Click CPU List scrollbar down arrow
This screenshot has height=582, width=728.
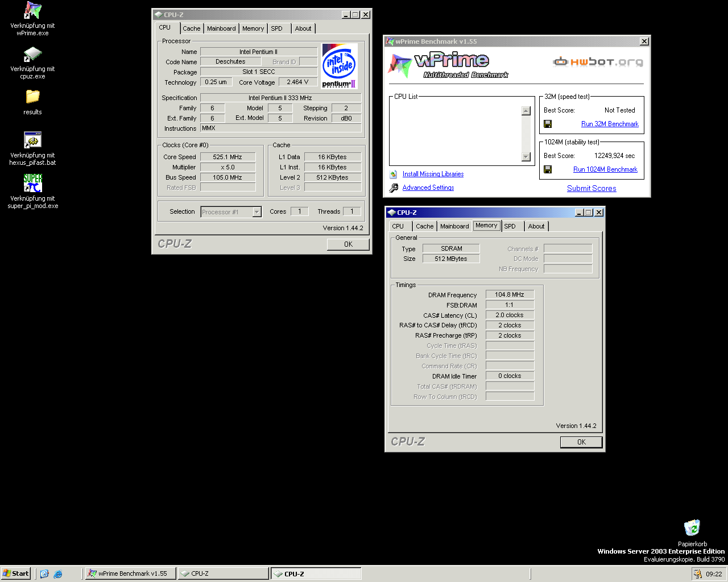pos(526,157)
